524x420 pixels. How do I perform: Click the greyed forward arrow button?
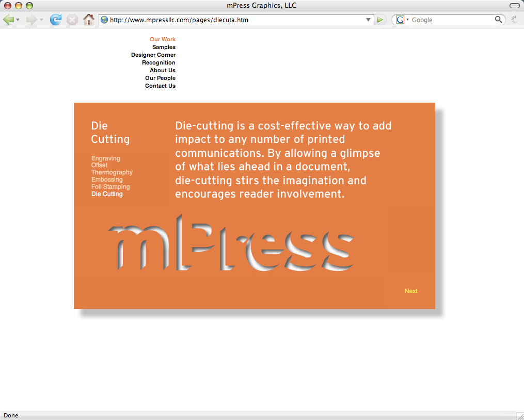coord(31,20)
